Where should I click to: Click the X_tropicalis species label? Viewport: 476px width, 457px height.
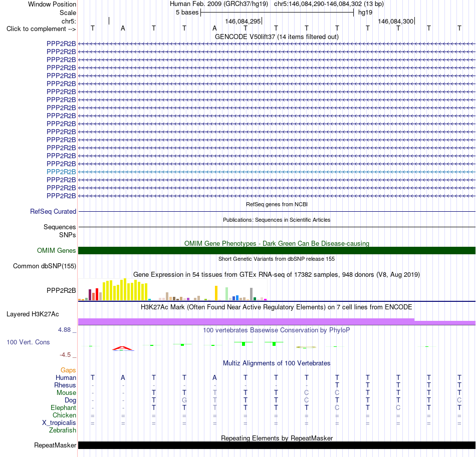pos(59,423)
